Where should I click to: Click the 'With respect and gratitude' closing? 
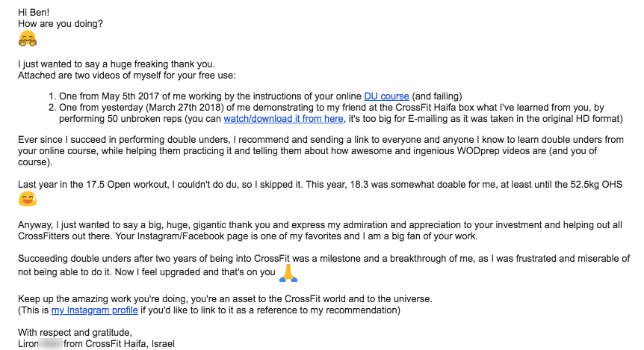pyautogui.click(x=75, y=333)
